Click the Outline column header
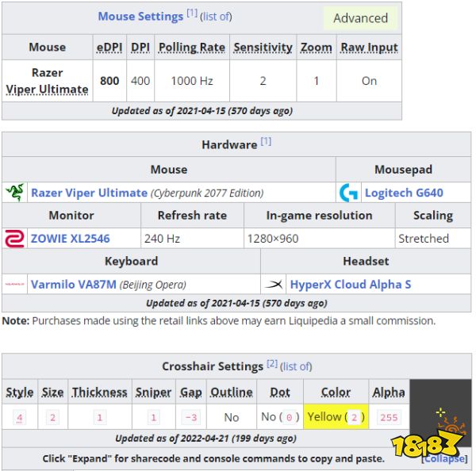The height and width of the screenshot is (471, 476). point(232,392)
